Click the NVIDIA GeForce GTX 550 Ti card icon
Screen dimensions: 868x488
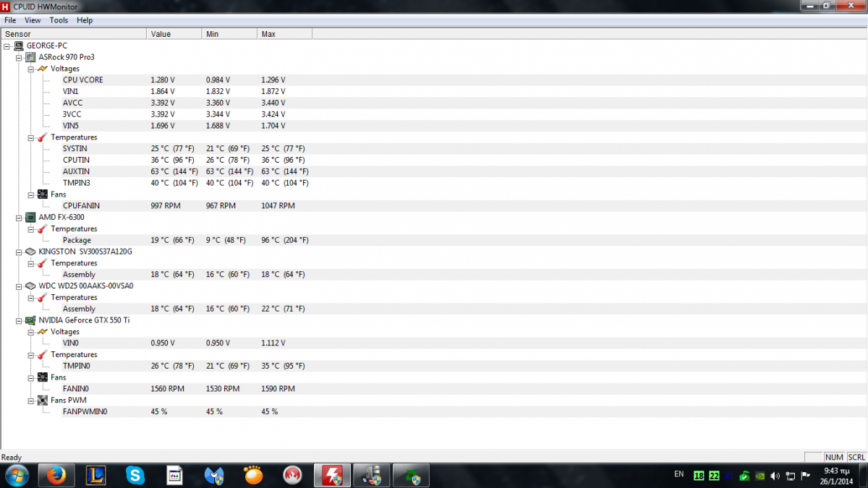pyautogui.click(x=30, y=320)
